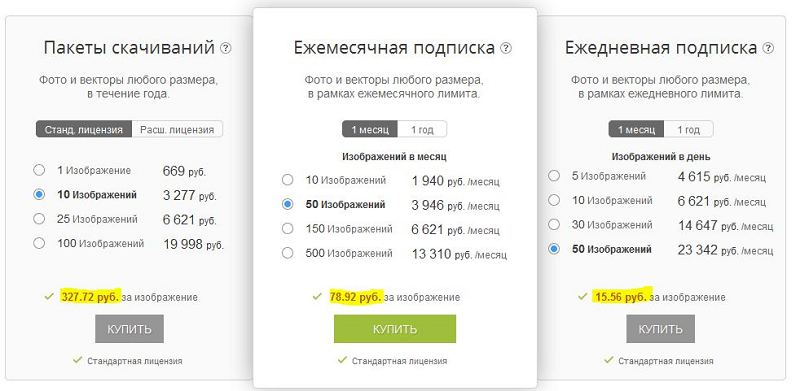Click green КУПИТЬ button for monthly subscription
The width and height of the screenshot is (800, 391).
(x=395, y=329)
